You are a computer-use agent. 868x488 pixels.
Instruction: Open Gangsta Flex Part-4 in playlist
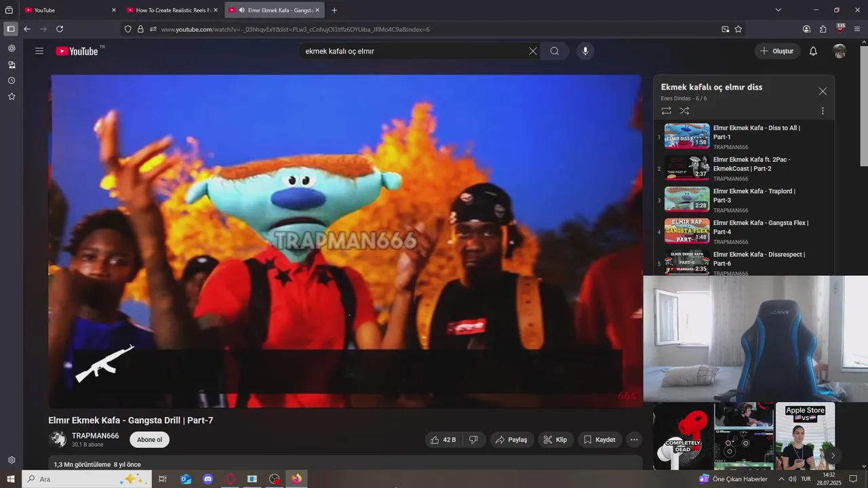745,231
